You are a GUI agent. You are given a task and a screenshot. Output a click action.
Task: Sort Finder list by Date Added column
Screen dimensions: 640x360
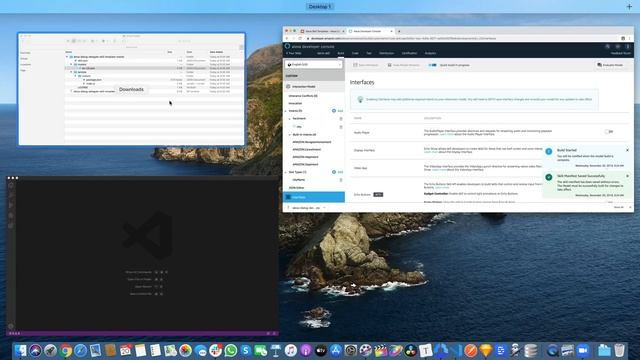217,52
